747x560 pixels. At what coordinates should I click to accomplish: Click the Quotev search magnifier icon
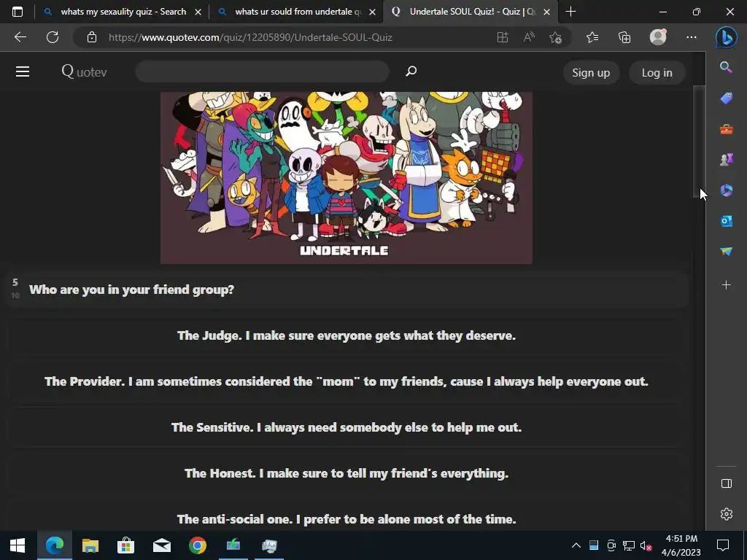coord(411,71)
